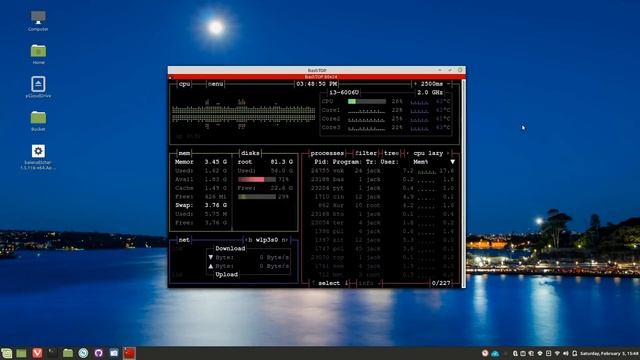640x360 pixels.
Task: Click the clock '03:48:50 PM' in bashtop
Action: (316, 84)
